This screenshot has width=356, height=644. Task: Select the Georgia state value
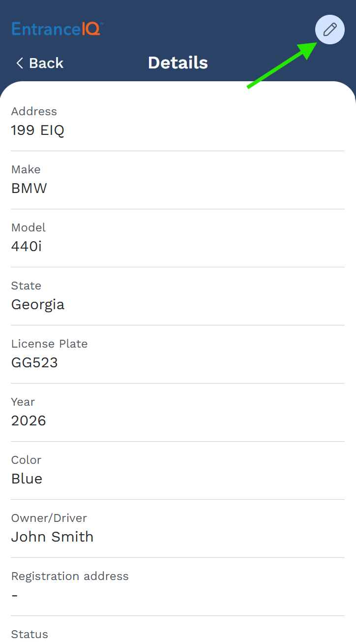coord(38,305)
